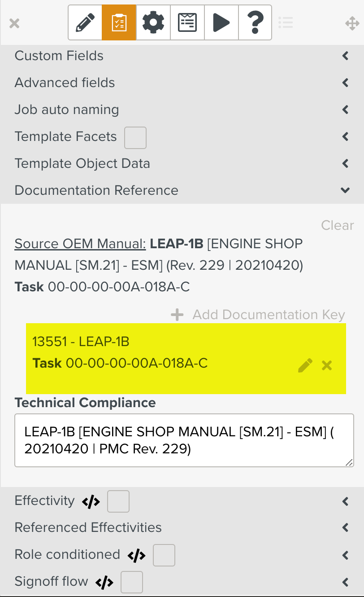Viewport: 364px width, 597px height.
Task: Collapse the Documentation Reference section
Action: pyautogui.click(x=345, y=190)
